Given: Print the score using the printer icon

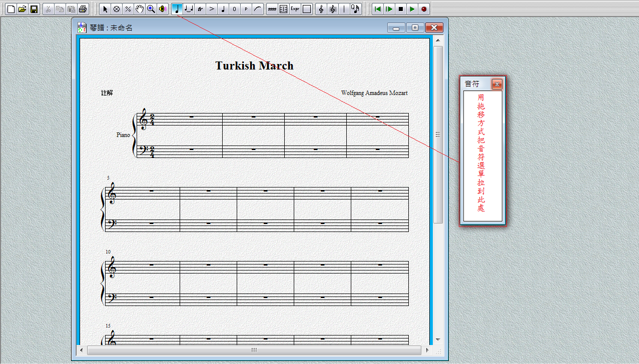Looking at the screenshot, I should (x=83, y=9).
